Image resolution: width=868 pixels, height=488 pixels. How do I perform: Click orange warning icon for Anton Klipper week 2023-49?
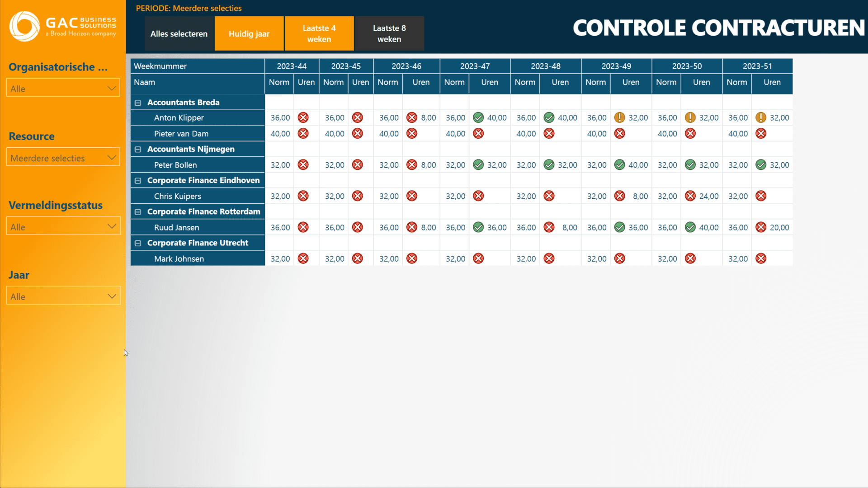(x=620, y=118)
